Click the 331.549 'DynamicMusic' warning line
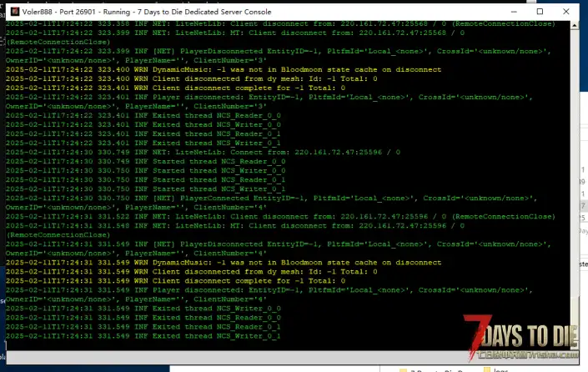Viewport: 588px width, 372px height. (x=224, y=263)
